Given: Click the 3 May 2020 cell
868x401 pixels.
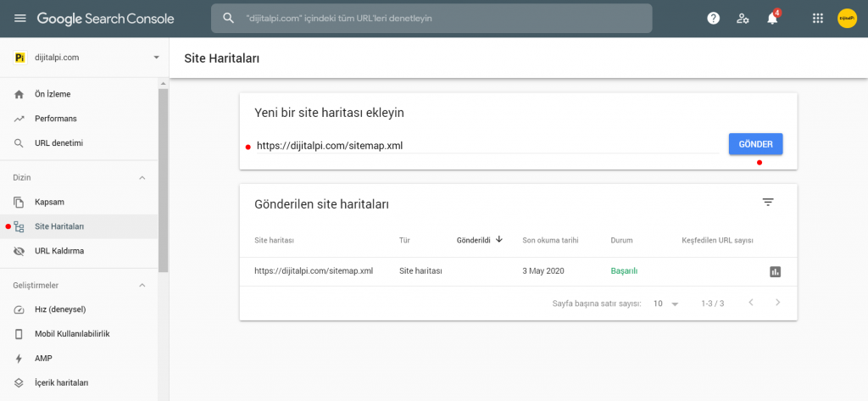Looking at the screenshot, I should tap(543, 271).
